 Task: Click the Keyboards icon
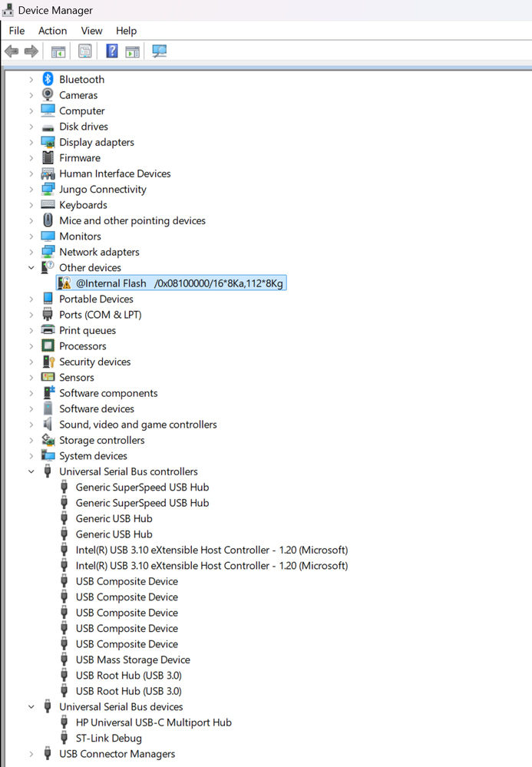48,204
